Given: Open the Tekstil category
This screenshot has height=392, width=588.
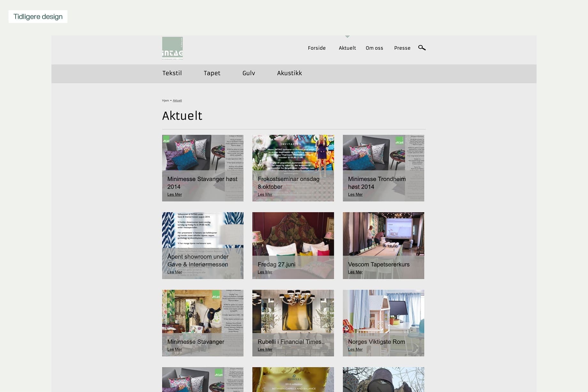Looking at the screenshot, I should click(x=172, y=73).
